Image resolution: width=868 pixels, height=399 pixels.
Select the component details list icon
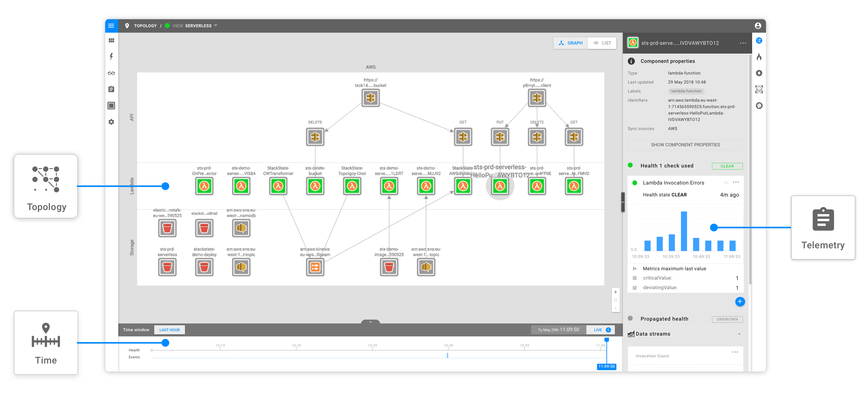coord(759,41)
